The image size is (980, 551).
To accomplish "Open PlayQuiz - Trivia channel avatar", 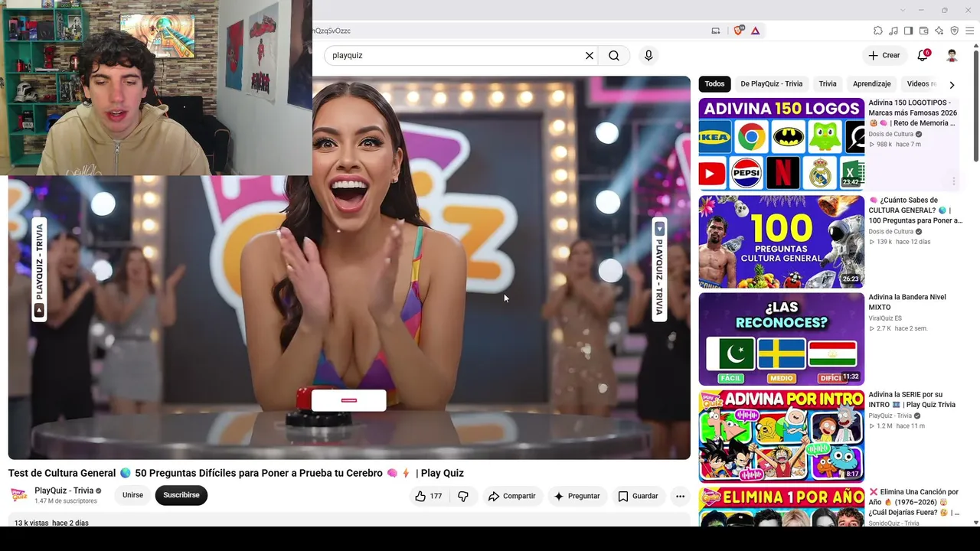I will [x=18, y=495].
